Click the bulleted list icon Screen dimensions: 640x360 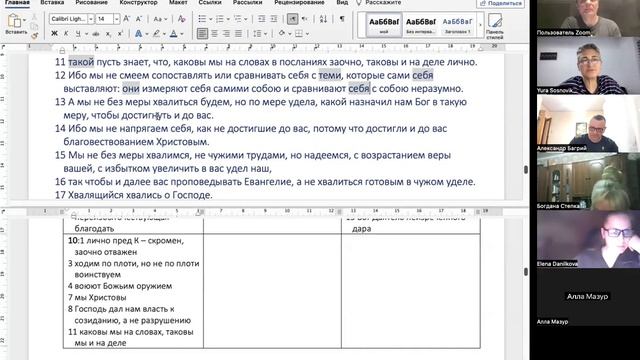[202, 19]
